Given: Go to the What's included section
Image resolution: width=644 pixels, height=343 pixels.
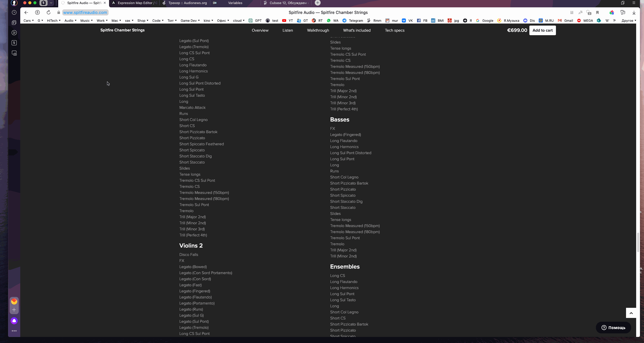Looking at the screenshot, I should click(357, 30).
